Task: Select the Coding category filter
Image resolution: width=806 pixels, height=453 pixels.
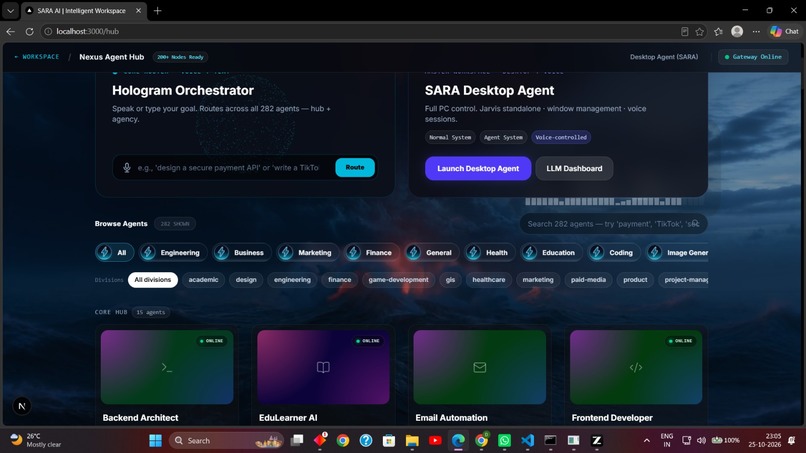Action: 614,252
